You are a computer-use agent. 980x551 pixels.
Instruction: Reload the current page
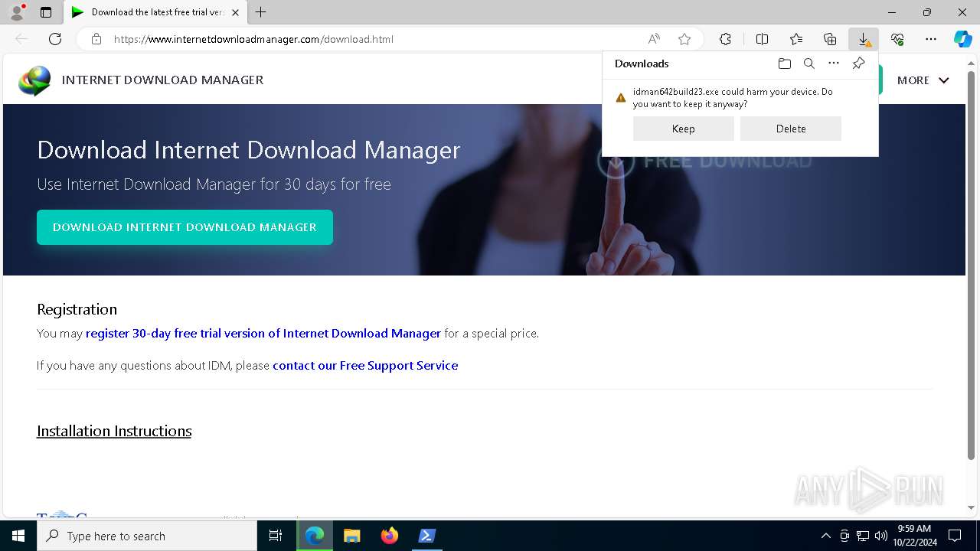point(55,39)
